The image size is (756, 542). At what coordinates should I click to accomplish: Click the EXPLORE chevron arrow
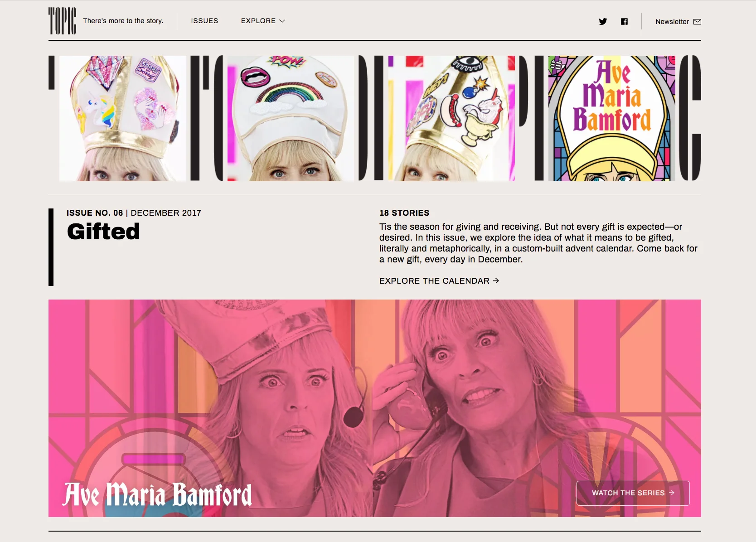(x=282, y=21)
